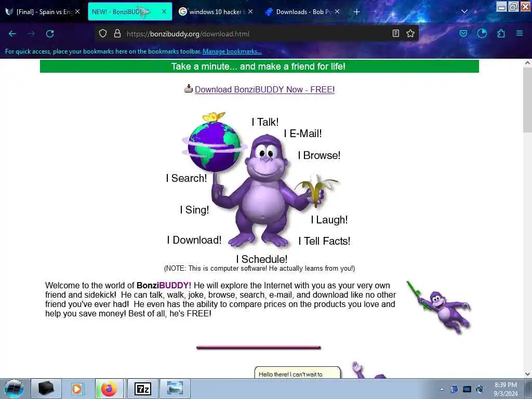Click the network monitor tray icon
532x399 pixels.
[x=467, y=389]
